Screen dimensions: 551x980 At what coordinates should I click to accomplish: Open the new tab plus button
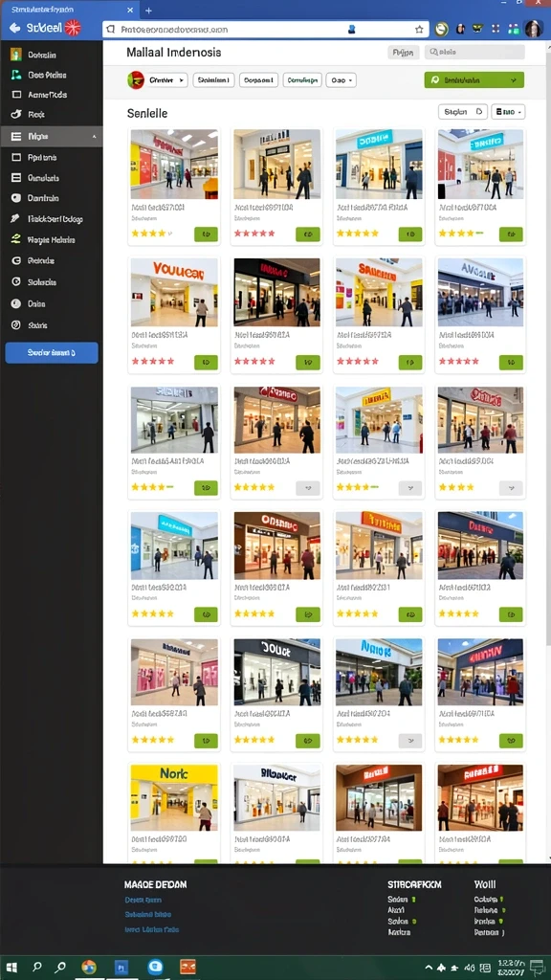148,11
